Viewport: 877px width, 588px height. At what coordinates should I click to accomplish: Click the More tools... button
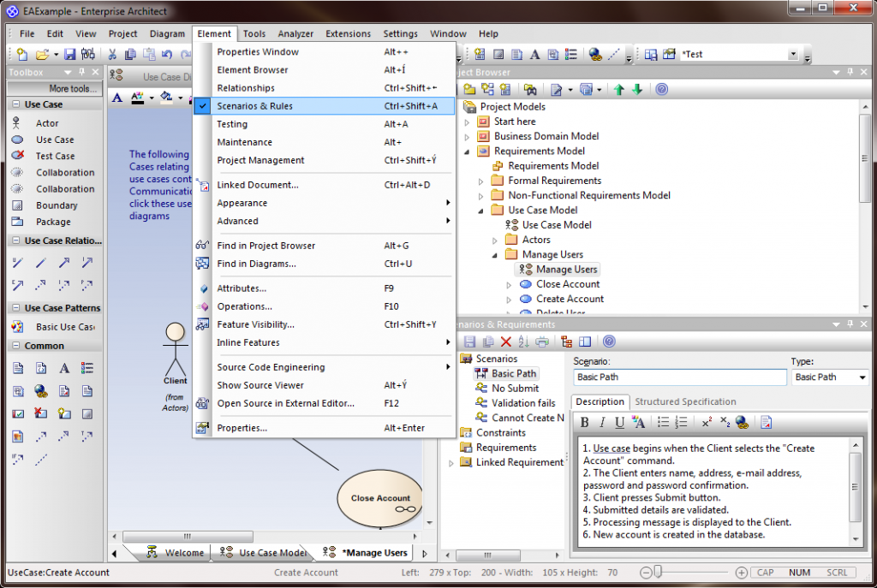coord(55,88)
